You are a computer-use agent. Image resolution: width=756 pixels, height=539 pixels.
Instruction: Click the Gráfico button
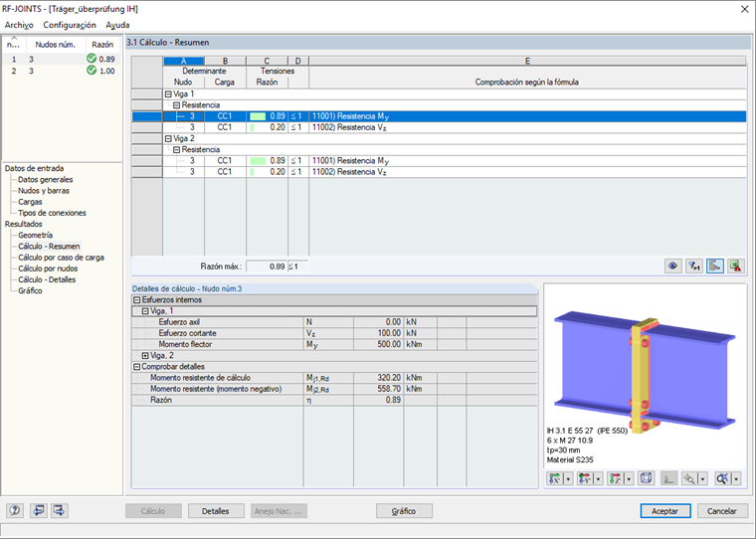[404, 511]
